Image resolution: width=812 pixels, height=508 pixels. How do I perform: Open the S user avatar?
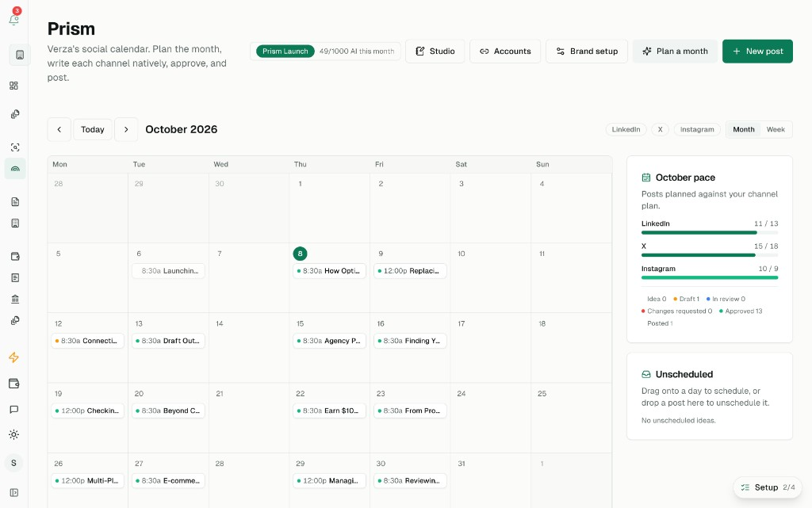[x=14, y=463]
